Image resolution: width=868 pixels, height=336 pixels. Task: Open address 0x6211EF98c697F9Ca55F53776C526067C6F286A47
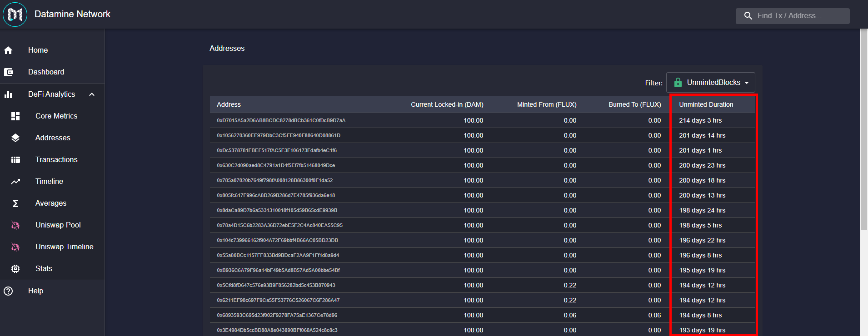coord(278,300)
